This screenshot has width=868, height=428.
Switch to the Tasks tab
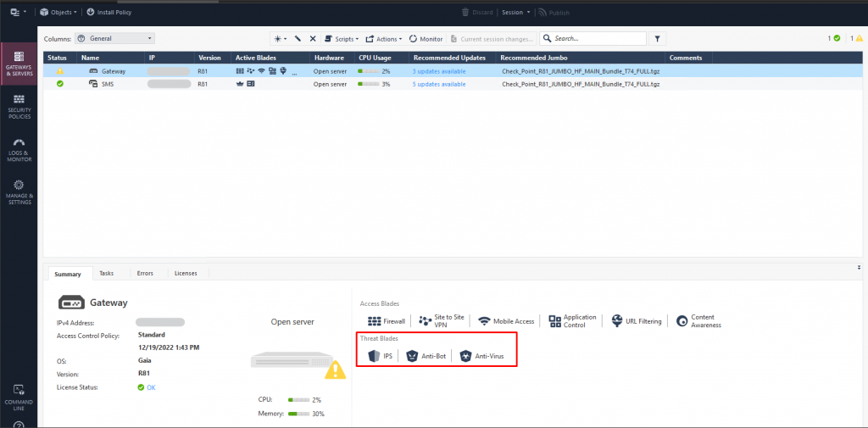(x=106, y=274)
